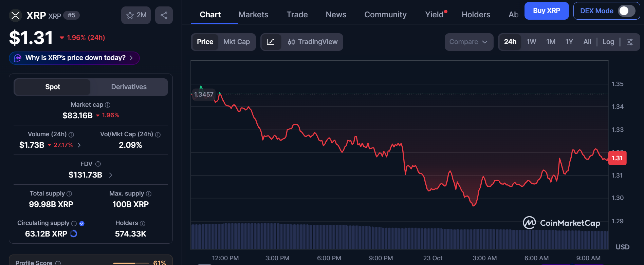This screenshot has height=265, width=644.
Task: Click the Profile Score info icon
Action: 58,263
